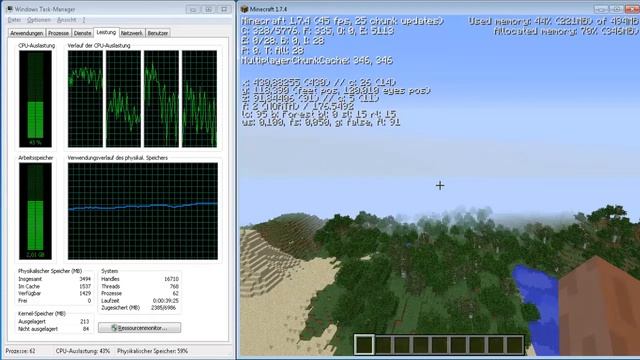Minimize the Task Manager window
The width and height of the screenshot is (640, 360).
pyautogui.click(x=193, y=9)
